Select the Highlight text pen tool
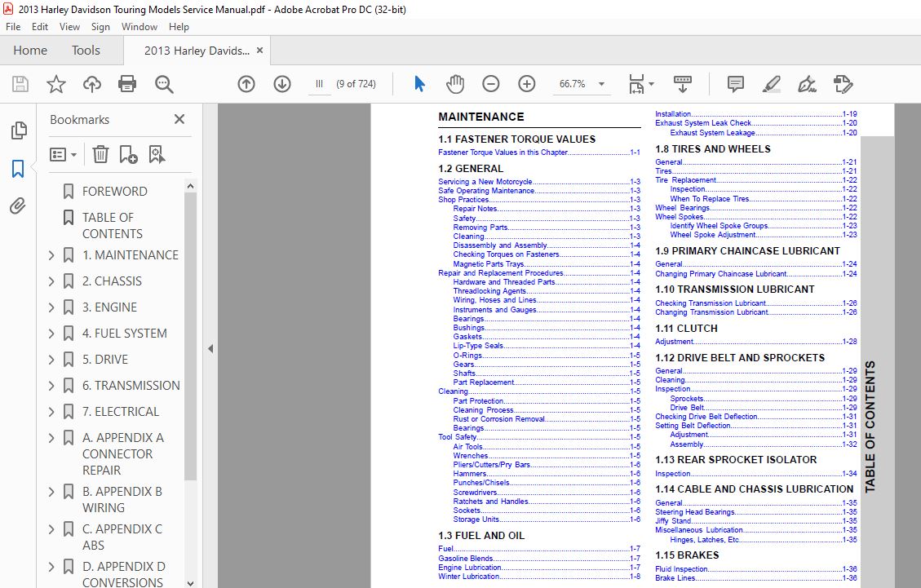921x588 pixels. (771, 84)
